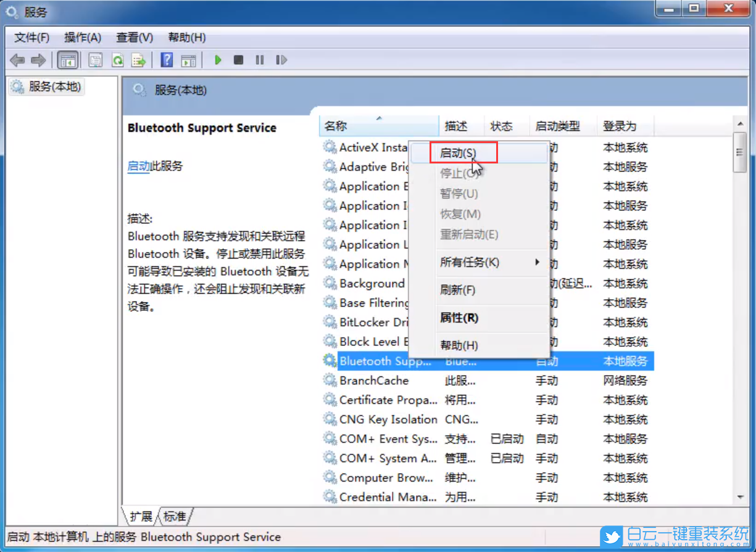Open the 查看(V) menu
The height and width of the screenshot is (552, 756).
pyautogui.click(x=135, y=38)
